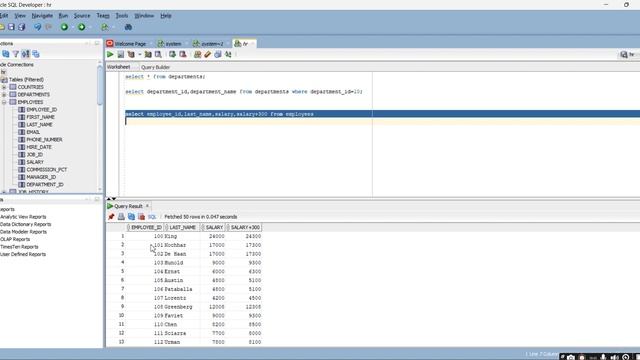Image resolution: width=640 pixels, height=360 pixels.
Task: Click the editor line with select employee_id query
Action: [x=219, y=114]
